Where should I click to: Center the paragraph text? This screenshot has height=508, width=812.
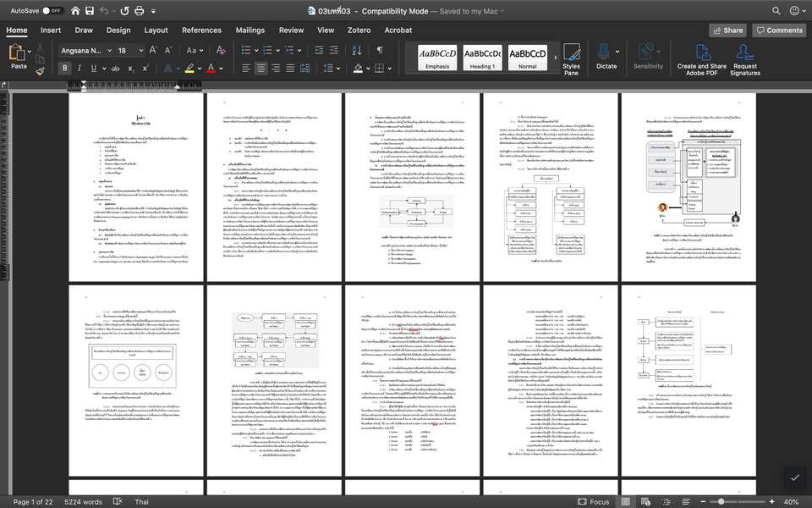[261, 68]
